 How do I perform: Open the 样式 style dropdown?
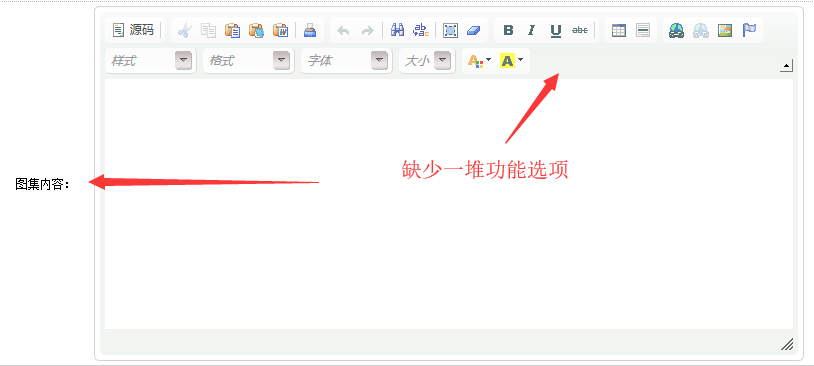(x=150, y=61)
